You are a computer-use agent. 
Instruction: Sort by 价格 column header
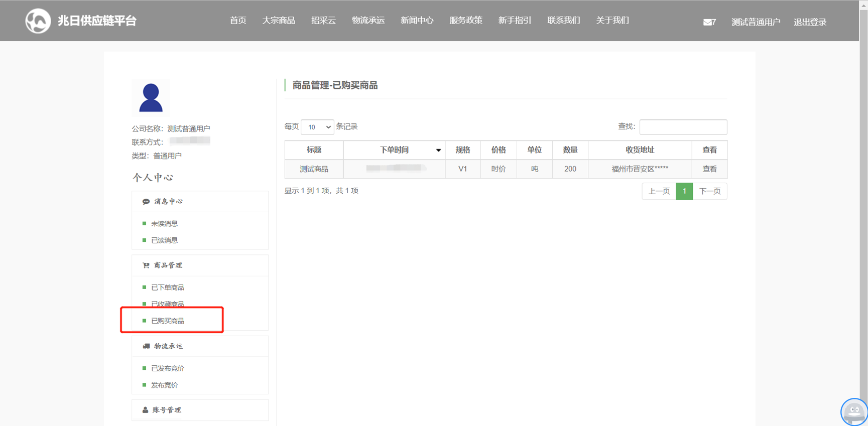click(499, 150)
